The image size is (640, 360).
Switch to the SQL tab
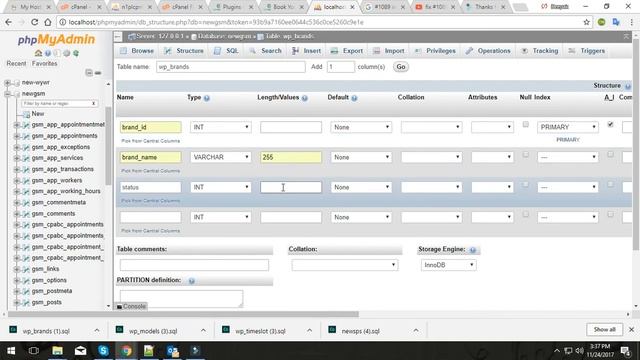(x=227, y=51)
